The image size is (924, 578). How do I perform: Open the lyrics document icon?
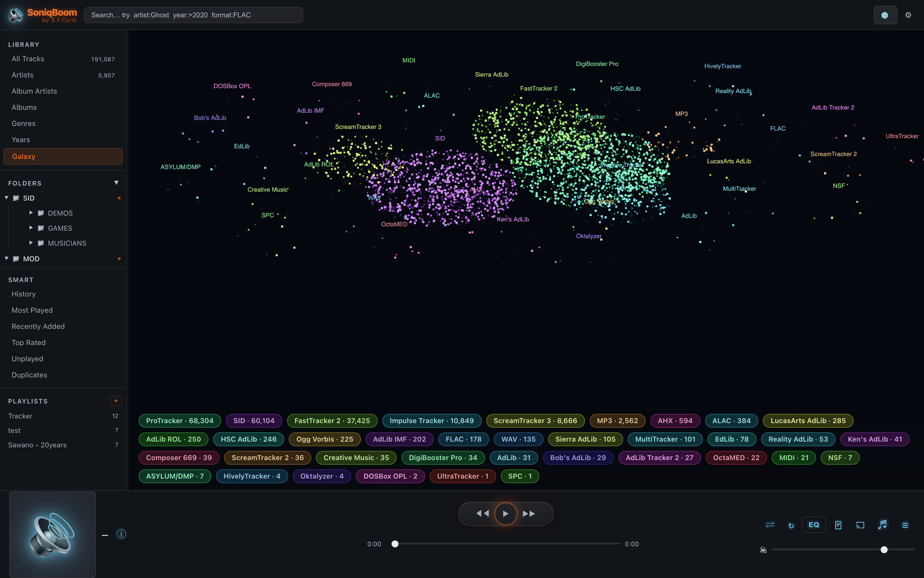pyautogui.click(x=838, y=525)
